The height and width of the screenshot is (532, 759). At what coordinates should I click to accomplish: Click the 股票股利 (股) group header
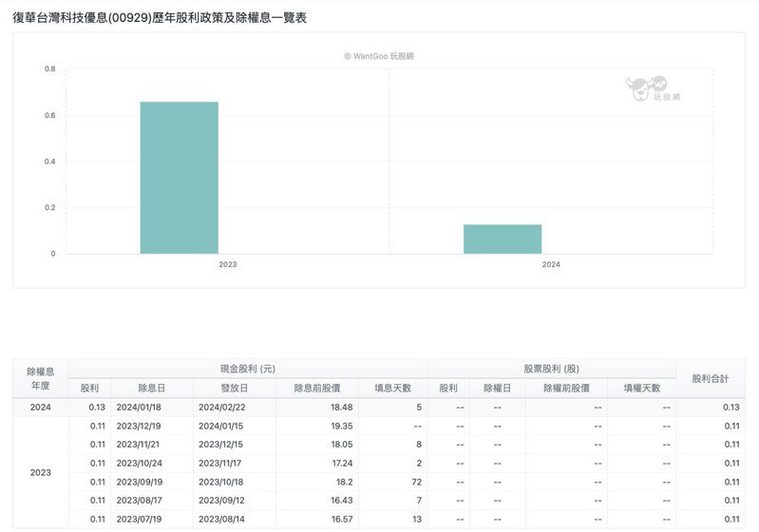click(x=551, y=369)
